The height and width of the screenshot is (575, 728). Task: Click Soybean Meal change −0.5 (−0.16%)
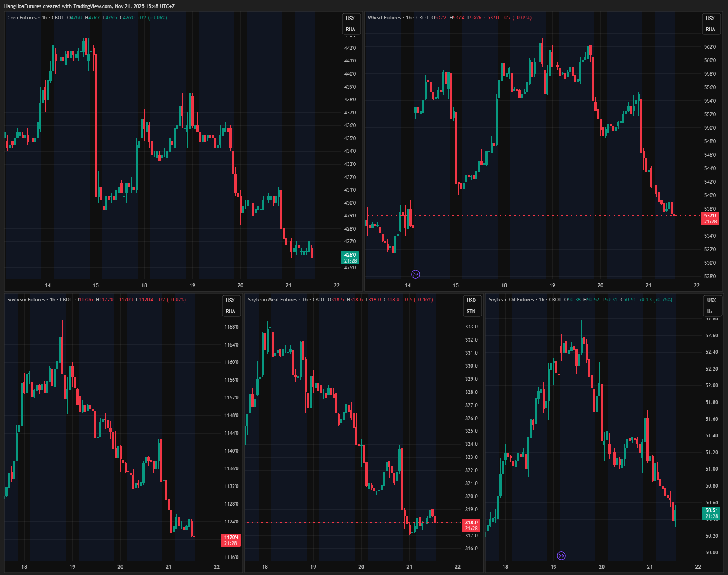(x=417, y=300)
